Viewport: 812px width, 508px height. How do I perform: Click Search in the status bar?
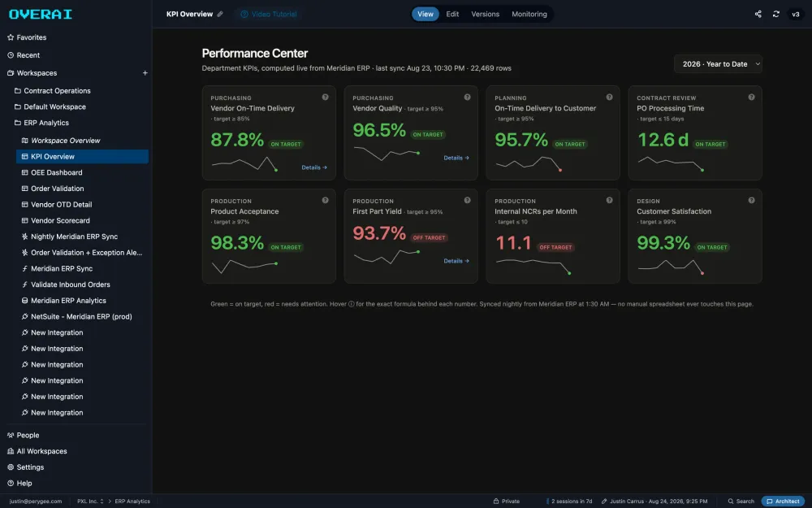coord(741,501)
